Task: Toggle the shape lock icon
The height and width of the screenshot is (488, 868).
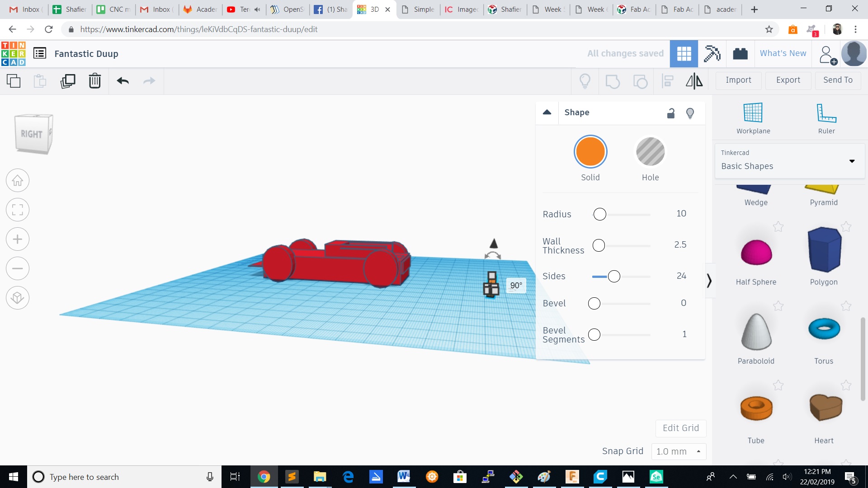Action: (671, 113)
